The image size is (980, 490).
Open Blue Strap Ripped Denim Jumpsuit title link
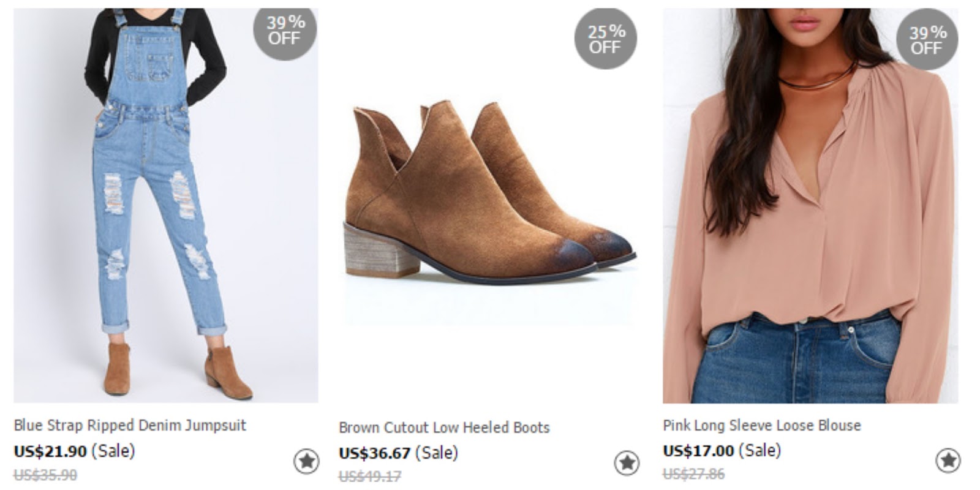click(130, 425)
